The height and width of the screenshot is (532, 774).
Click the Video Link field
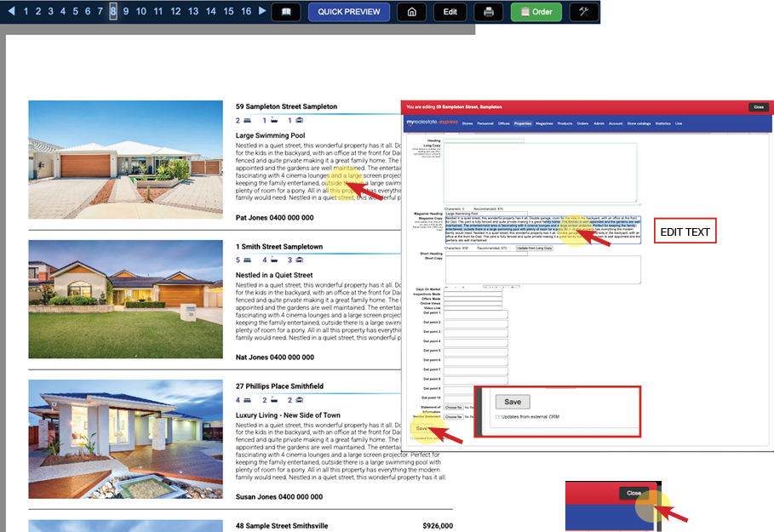473,308
